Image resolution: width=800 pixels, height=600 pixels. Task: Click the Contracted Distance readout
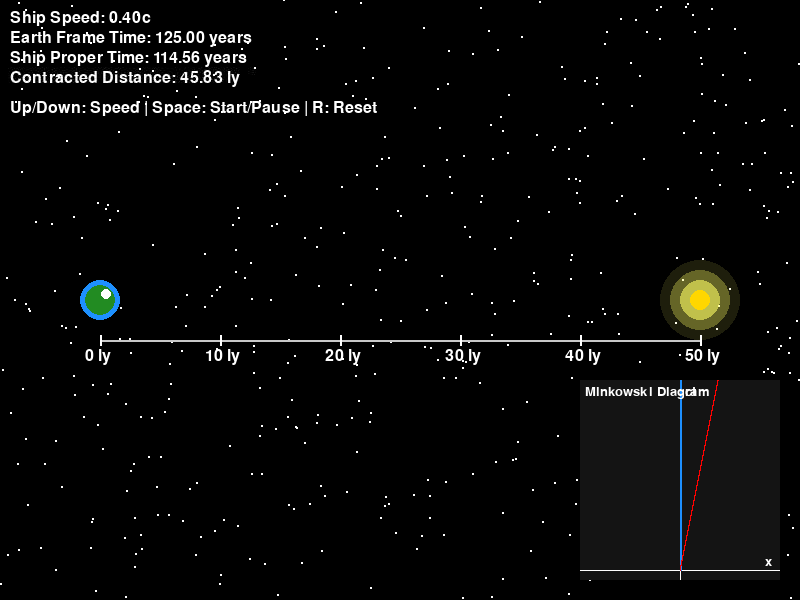point(124,78)
